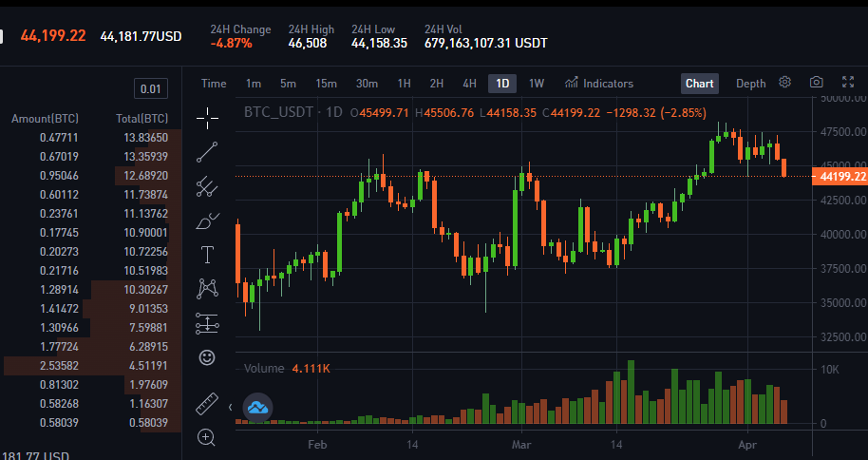Screen dimensions: 868x460
Task: Take a chart snapshot with camera icon
Action: [816, 83]
